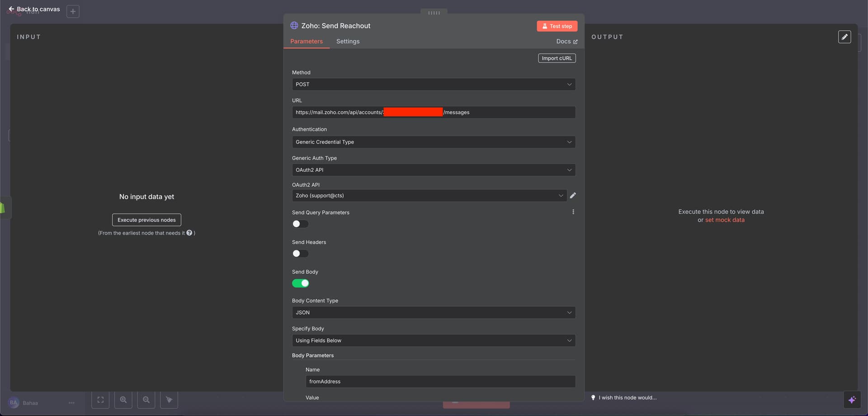Viewport: 868px width, 416px height.
Task: Click the Test step button
Action: pyautogui.click(x=557, y=26)
